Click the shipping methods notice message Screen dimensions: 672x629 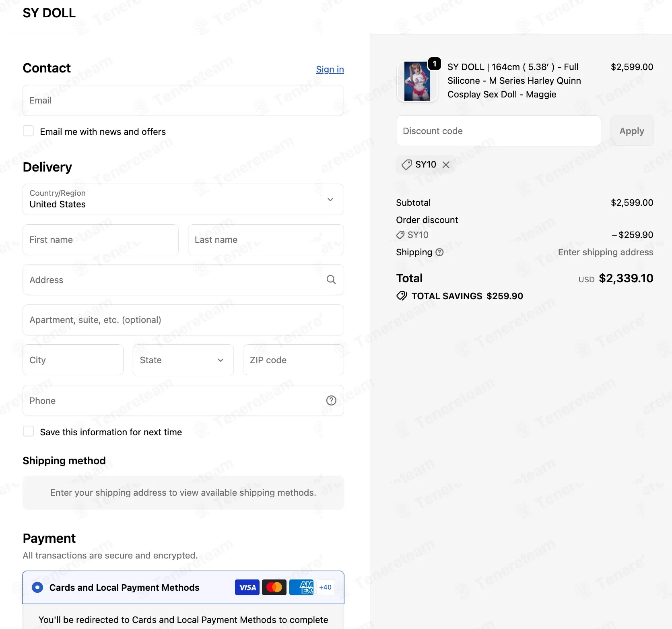(x=183, y=492)
